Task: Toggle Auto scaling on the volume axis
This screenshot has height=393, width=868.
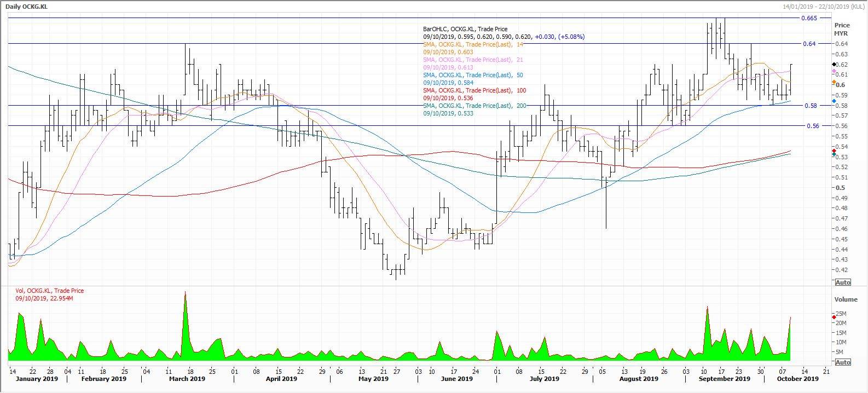Action: (x=843, y=362)
